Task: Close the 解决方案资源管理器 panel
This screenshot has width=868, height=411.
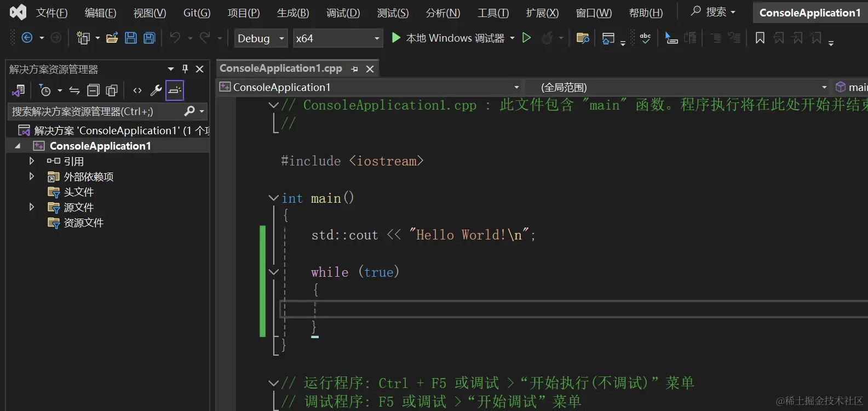Action: [200, 69]
